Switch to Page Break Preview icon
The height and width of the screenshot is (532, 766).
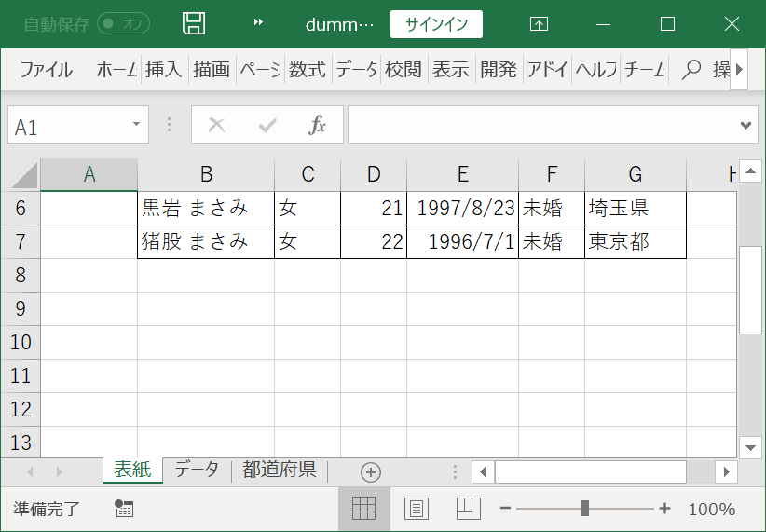tap(468, 509)
